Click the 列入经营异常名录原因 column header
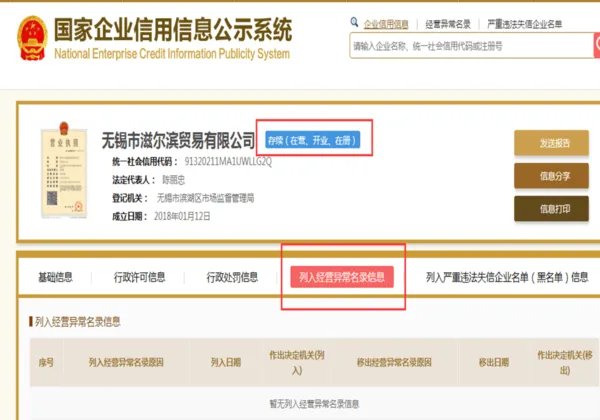The image size is (600, 420). (x=126, y=362)
